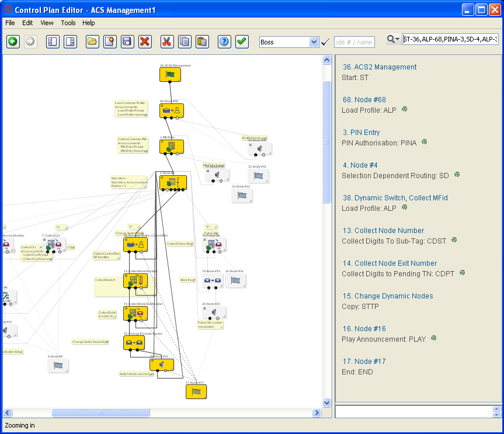Select Node #17 end flag node
The image size is (504, 434).
click(196, 391)
